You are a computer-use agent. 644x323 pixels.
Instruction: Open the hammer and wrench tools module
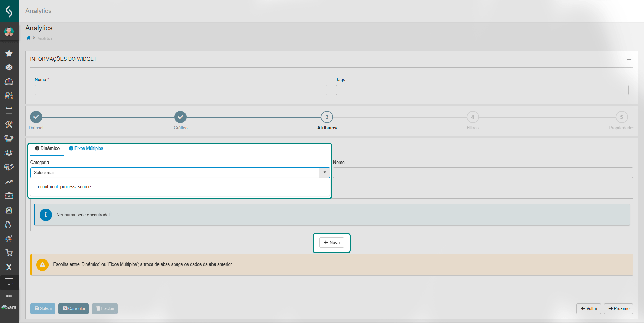pyautogui.click(x=9, y=125)
